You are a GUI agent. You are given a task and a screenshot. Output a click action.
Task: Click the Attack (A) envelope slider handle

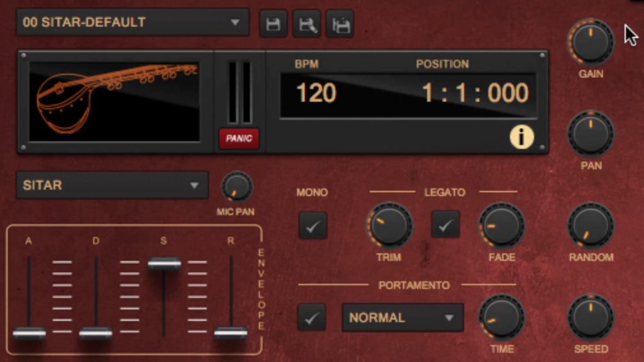[x=29, y=333]
